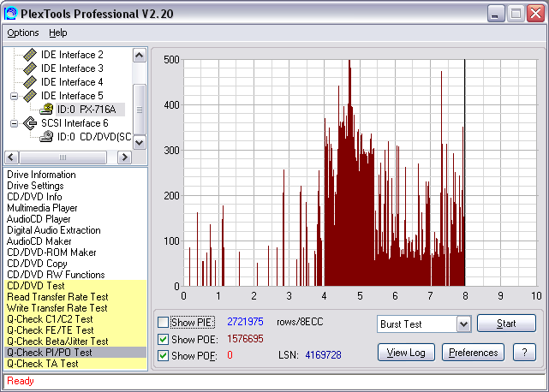This screenshot has height=392, width=549.
Task: Select IDE Interface 3 in tree
Action: 72,68
